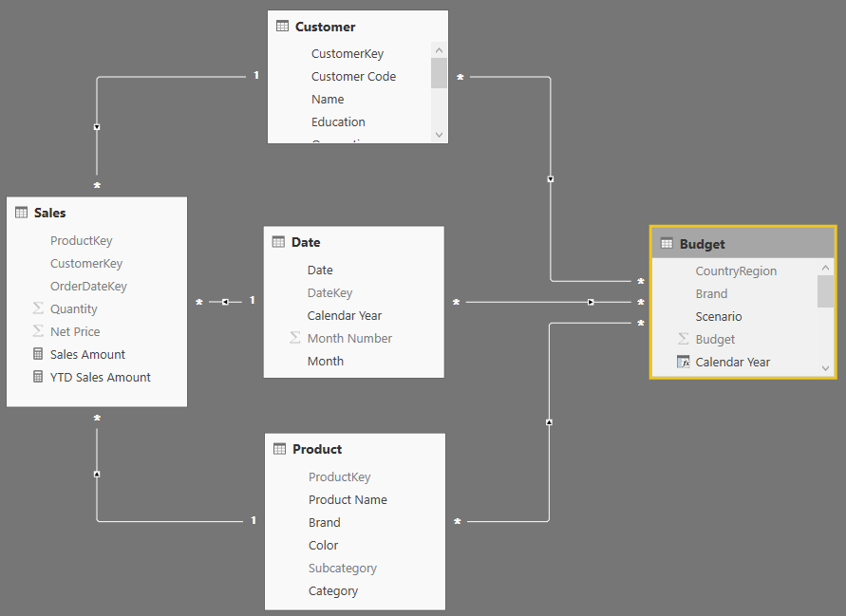
Task: Click filter direction arrow on Sales-Date relationship
Action: (x=225, y=302)
